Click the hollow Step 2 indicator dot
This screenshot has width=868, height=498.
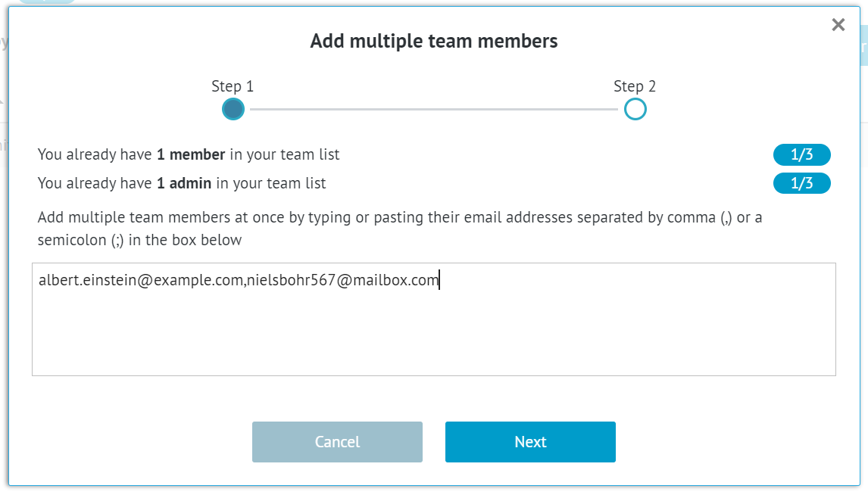click(x=635, y=109)
